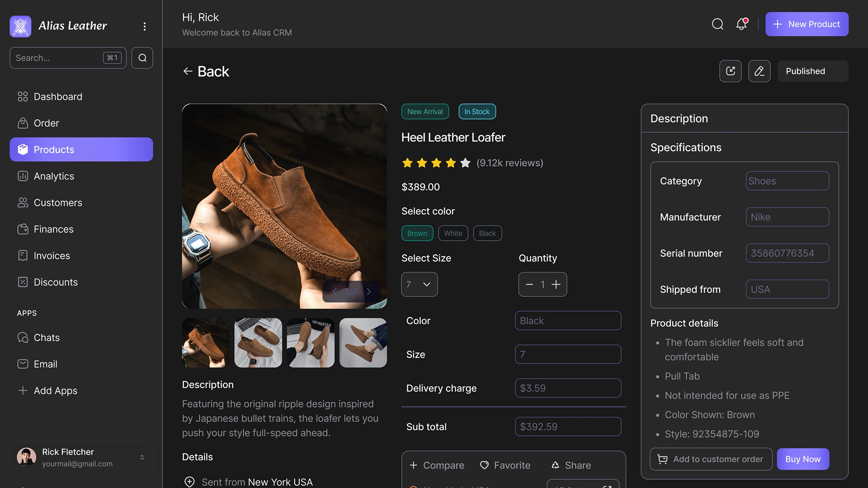The width and height of the screenshot is (868, 488).
Task: Switch to the Invoices section
Action: click(x=52, y=255)
